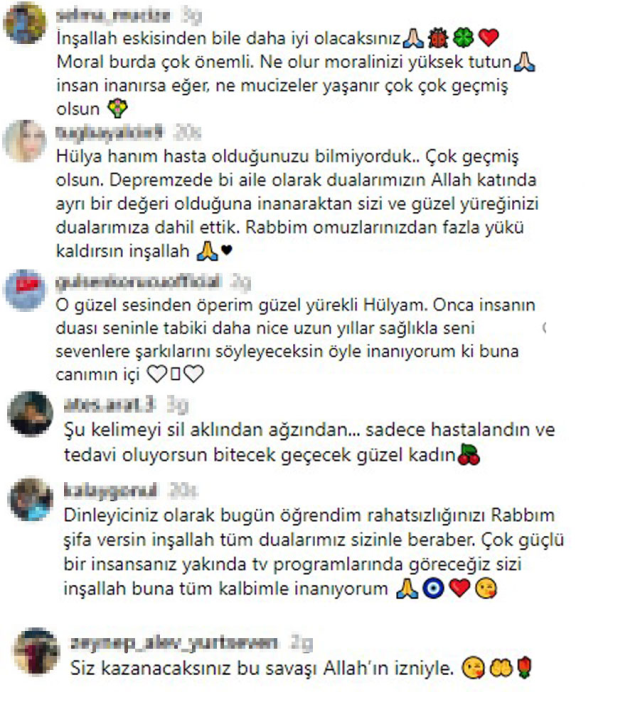Like the 'duası seninle tabiki' comment via heart
This screenshot has height=709, width=640.
tap(544, 328)
